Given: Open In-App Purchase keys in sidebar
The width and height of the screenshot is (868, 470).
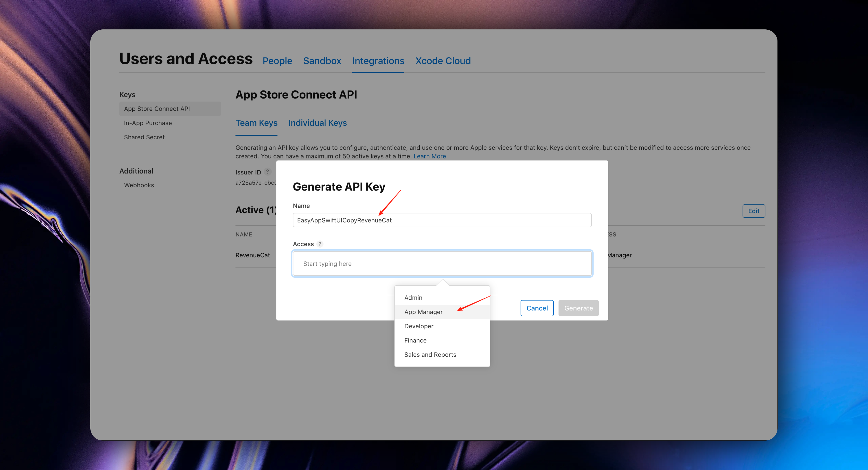Looking at the screenshot, I should 148,123.
